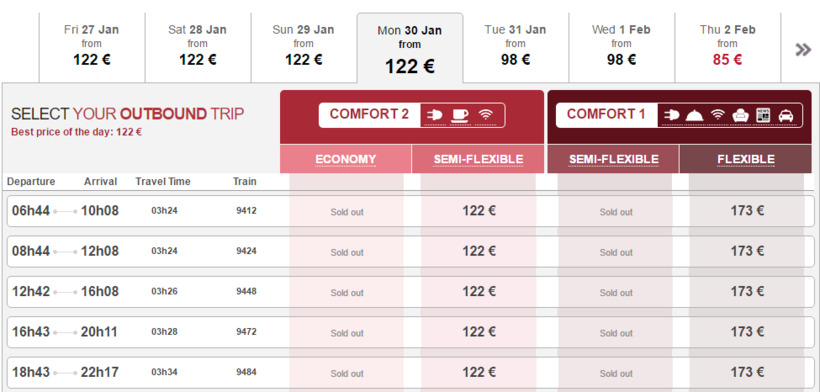This screenshot has width=820, height=392.
Task: Click the taxi car icon in Comfort 1
Action: pyautogui.click(x=786, y=116)
